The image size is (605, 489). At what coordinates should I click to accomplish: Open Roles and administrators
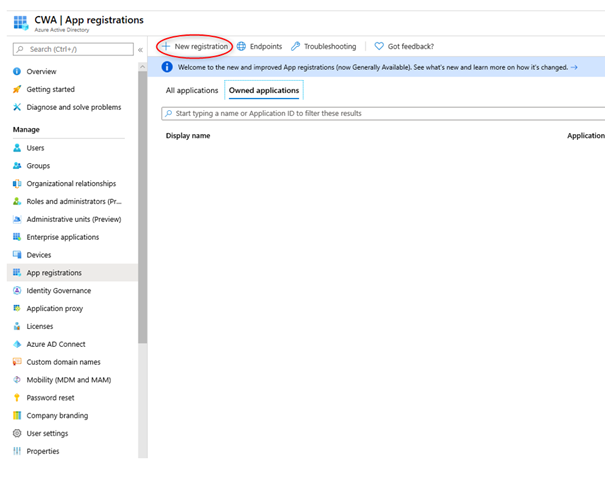[72, 201]
